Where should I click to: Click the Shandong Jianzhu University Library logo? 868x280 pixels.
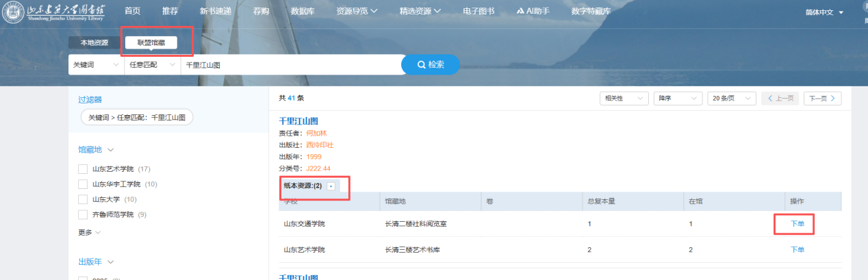pos(53,12)
